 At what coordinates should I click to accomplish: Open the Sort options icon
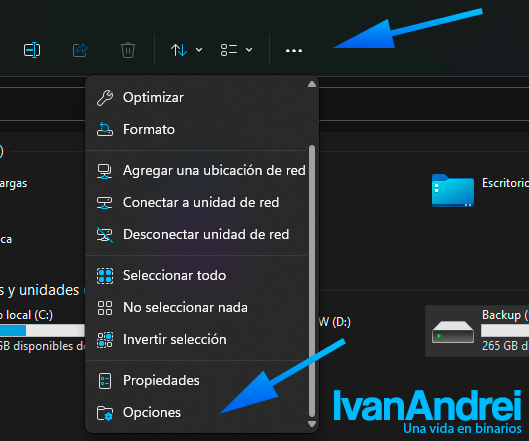pos(179,50)
